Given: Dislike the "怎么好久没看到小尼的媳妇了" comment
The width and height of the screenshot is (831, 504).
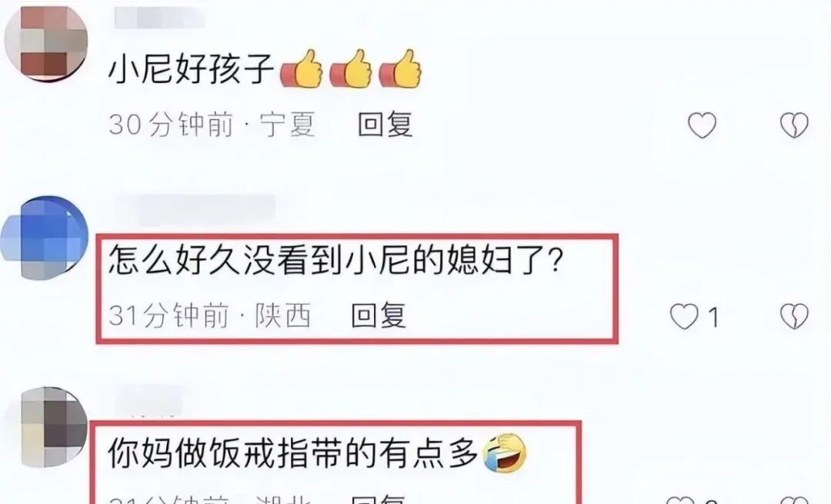Looking at the screenshot, I should point(794,316).
